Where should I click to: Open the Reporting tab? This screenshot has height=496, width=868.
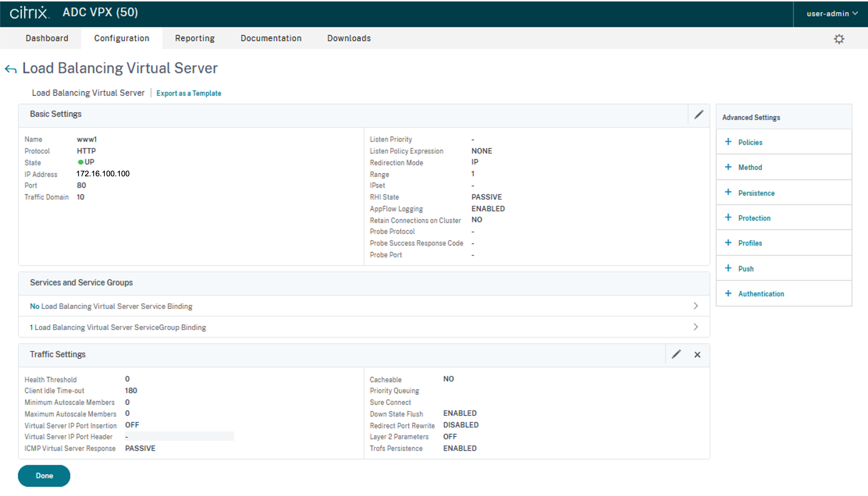195,38
